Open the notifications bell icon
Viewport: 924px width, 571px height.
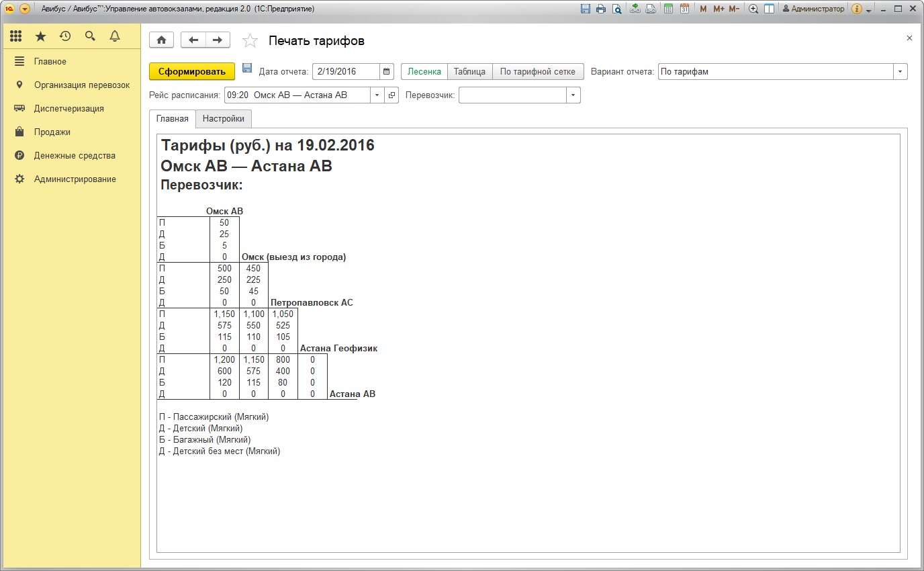pyautogui.click(x=115, y=36)
